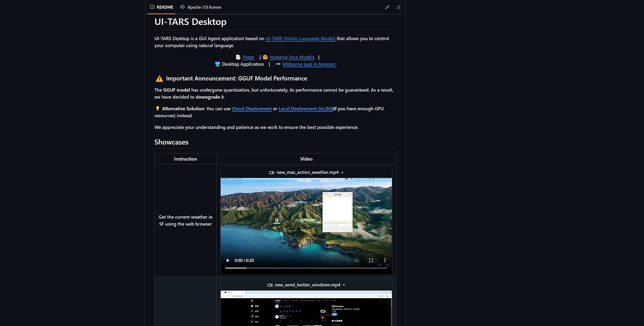Open the UI-TARS (Vision-Language Model) link

coord(300,38)
